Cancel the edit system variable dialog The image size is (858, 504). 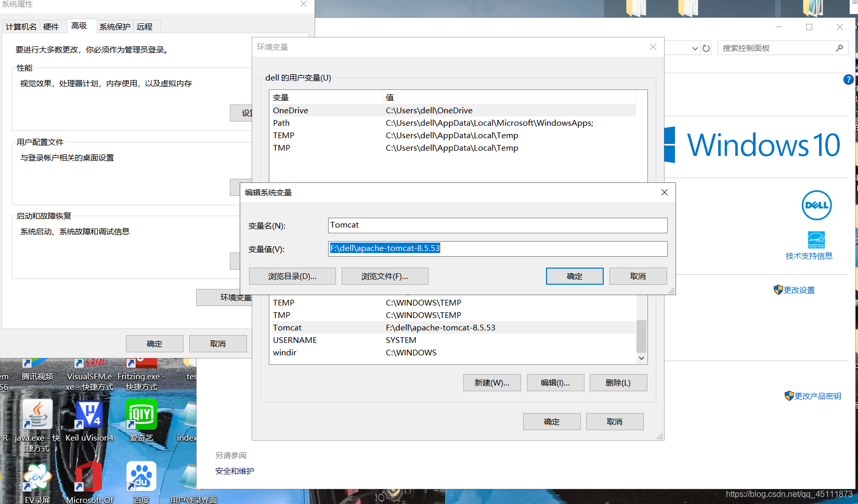click(x=638, y=276)
